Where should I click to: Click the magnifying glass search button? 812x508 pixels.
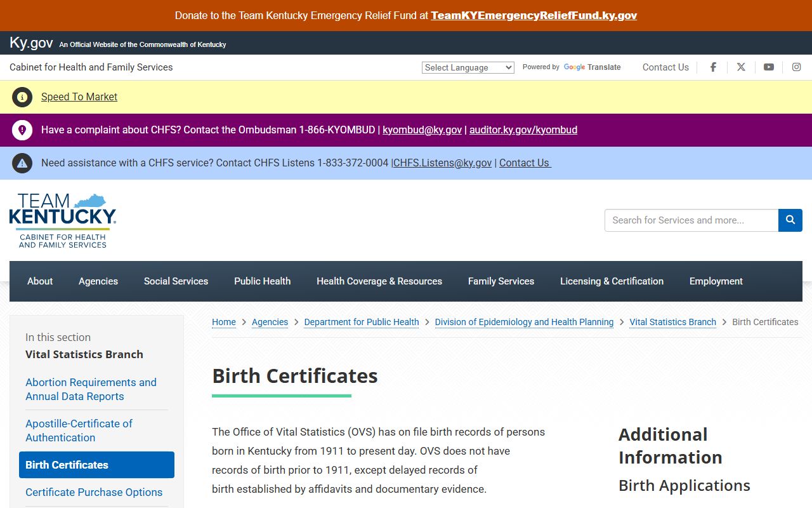click(790, 220)
